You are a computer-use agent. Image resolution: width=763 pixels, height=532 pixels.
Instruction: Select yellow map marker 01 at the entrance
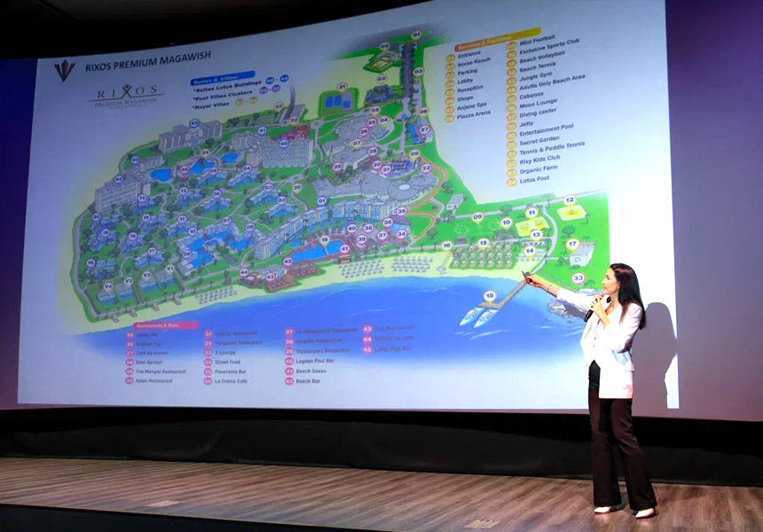point(416,35)
